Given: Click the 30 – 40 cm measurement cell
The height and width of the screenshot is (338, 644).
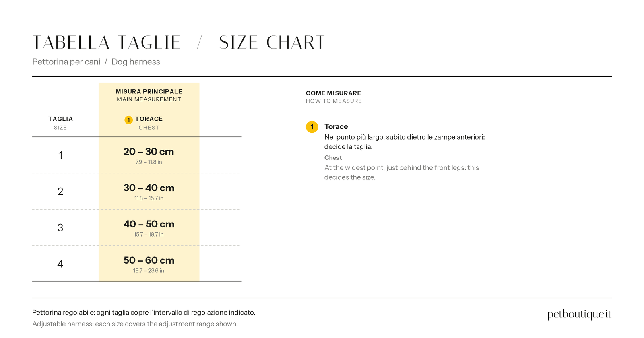Looking at the screenshot, I should click(149, 192).
